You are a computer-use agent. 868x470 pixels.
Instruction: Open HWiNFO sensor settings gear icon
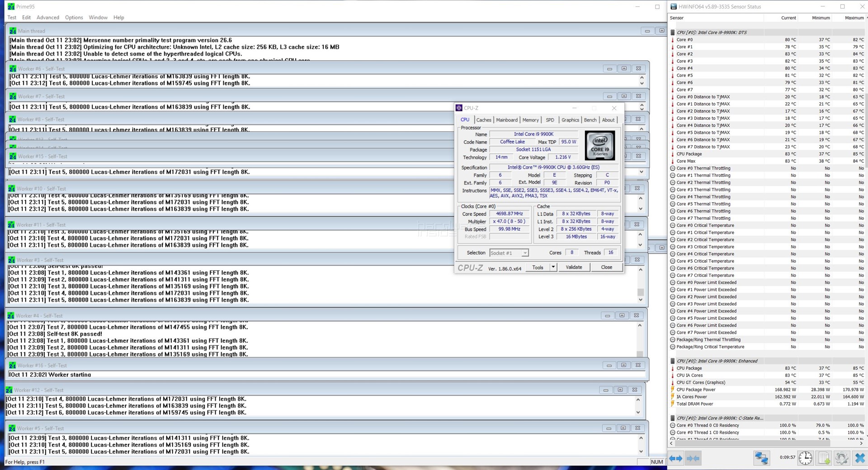pyautogui.click(x=841, y=458)
